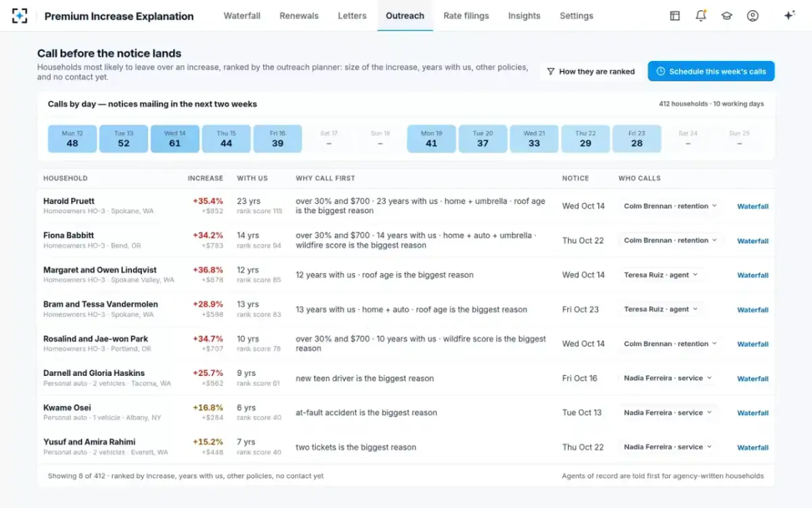Click the Fiona Babbitt household name

[x=68, y=236]
